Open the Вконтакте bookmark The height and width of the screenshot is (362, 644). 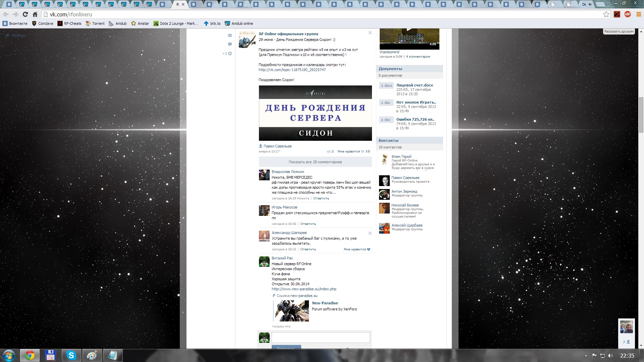click(15, 23)
